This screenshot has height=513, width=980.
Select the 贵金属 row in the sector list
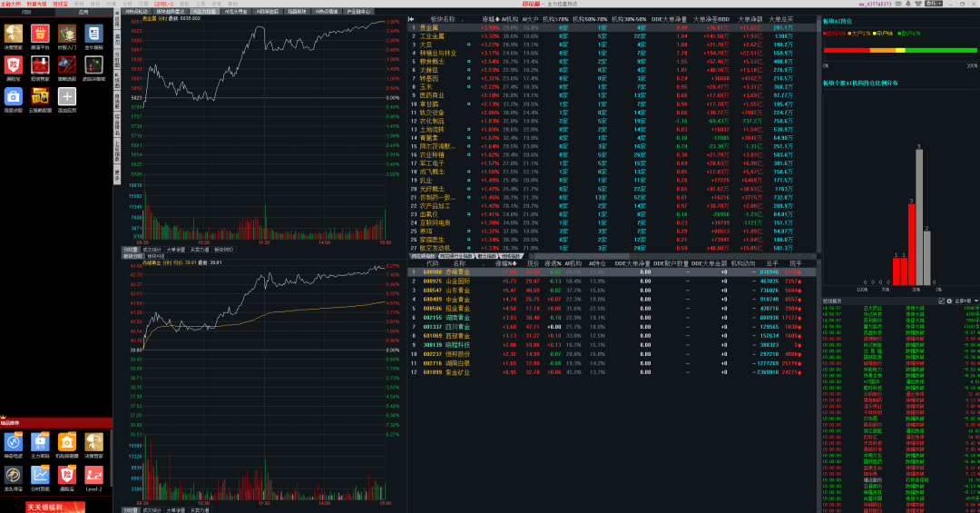pos(432,28)
